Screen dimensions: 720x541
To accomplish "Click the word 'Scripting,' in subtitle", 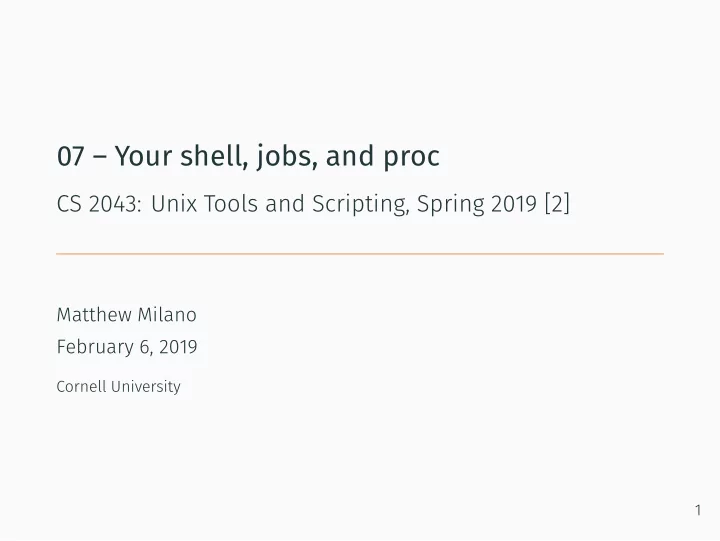I will (361, 205).
